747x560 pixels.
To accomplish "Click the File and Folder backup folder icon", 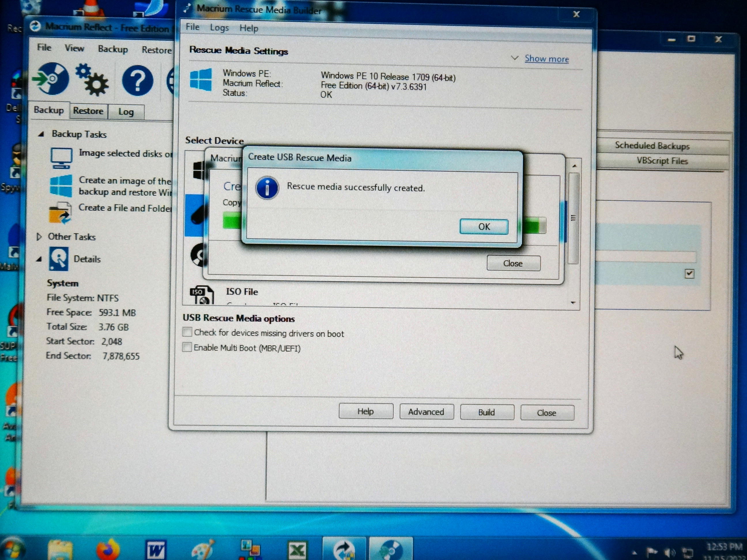I will (x=60, y=213).
